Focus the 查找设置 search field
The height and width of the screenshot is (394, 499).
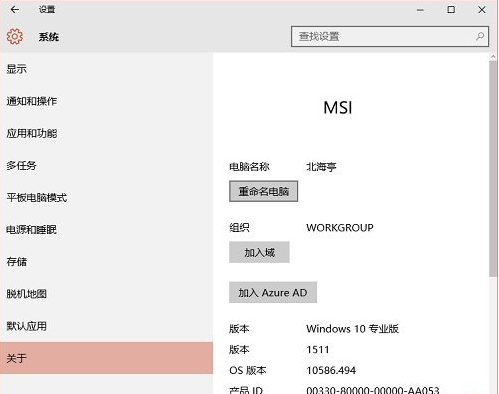coord(390,36)
